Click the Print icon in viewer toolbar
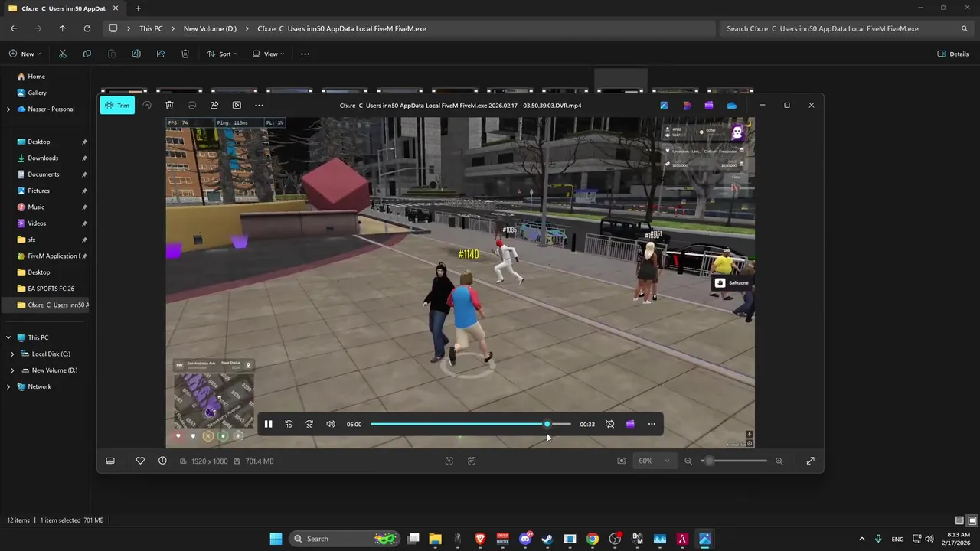The height and width of the screenshot is (551, 980). click(x=191, y=105)
